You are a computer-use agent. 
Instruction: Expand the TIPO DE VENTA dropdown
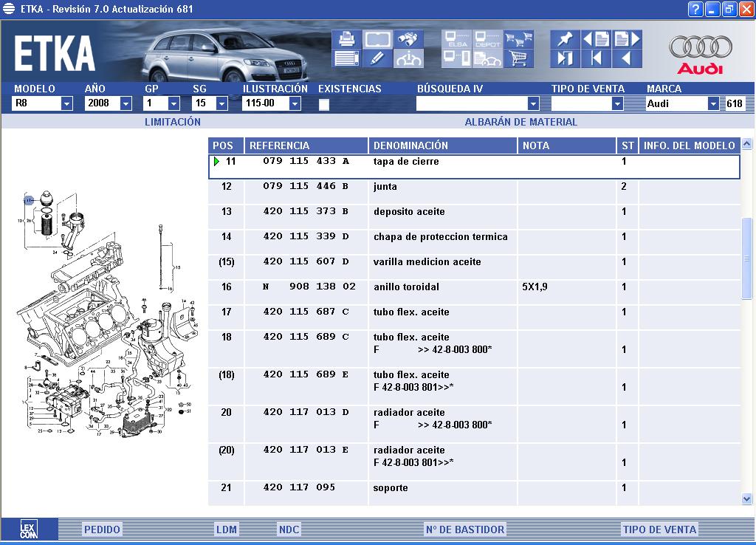617,103
